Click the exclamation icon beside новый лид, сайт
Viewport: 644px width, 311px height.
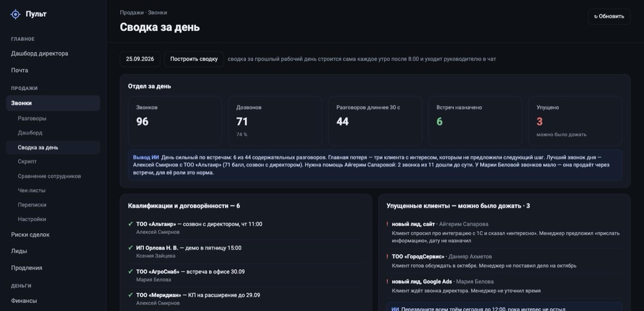point(387,224)
